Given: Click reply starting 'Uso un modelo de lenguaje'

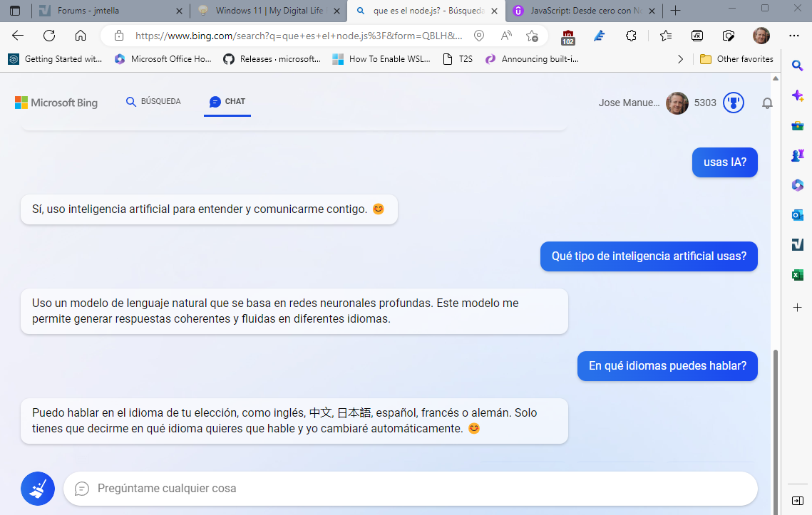Looking at the screenshot, I should point(294,311).
